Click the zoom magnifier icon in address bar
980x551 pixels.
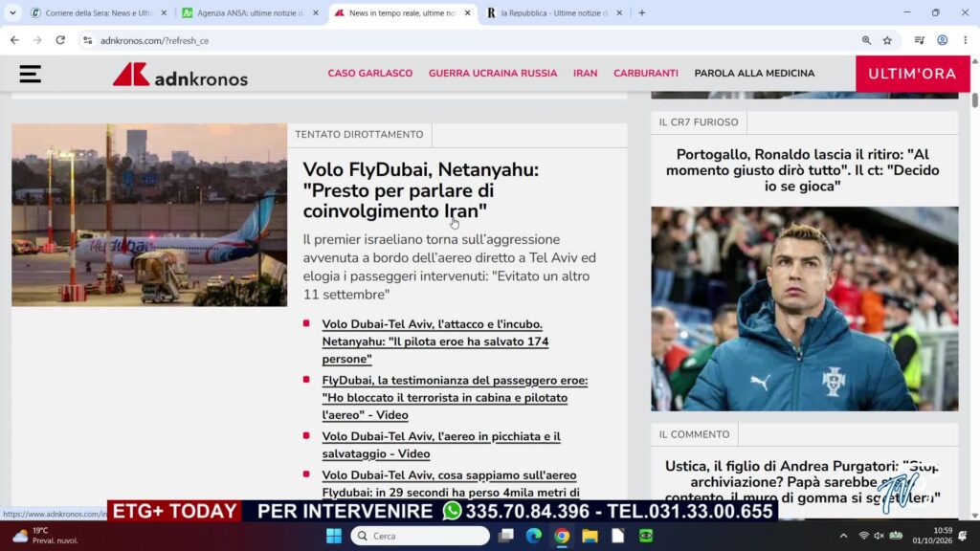[866, 40]
